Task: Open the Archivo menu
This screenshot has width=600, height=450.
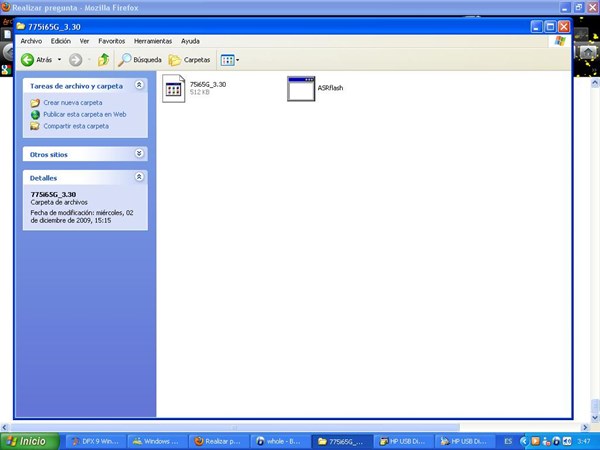Action: pos(31,41)
